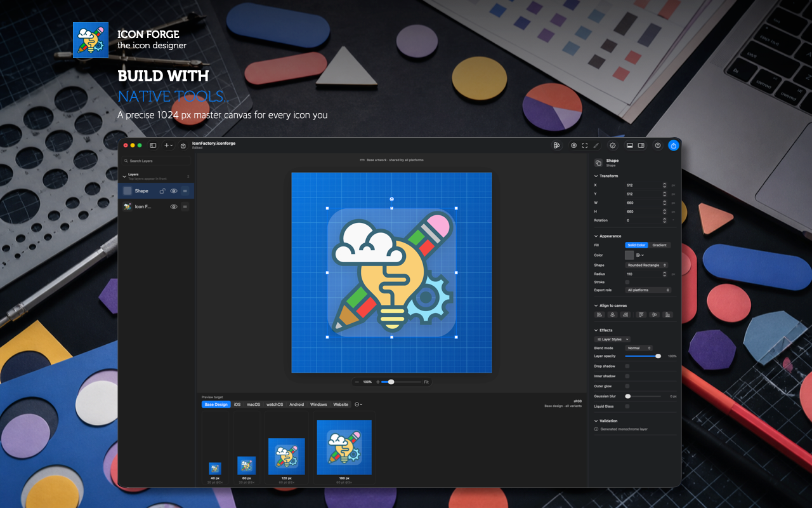Image resolution: width=812 pixels, height=508 pixels.
Task: Click the align right edge icon
Action: click(626, 314)
